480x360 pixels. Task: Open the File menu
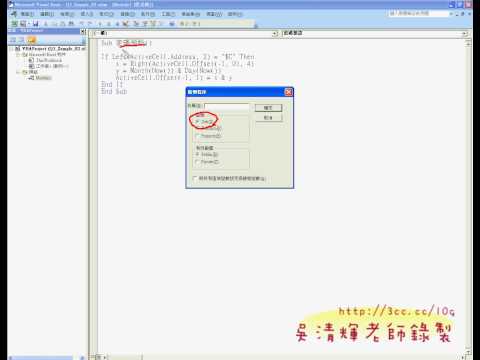27,14
